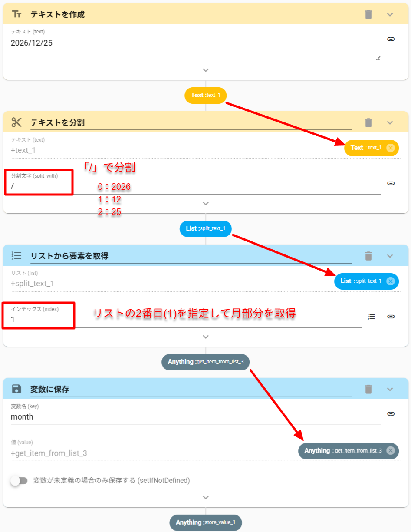411x532 pixels.
Task: Click trash icon on テキストを分割 block
Action: [368, 122]
